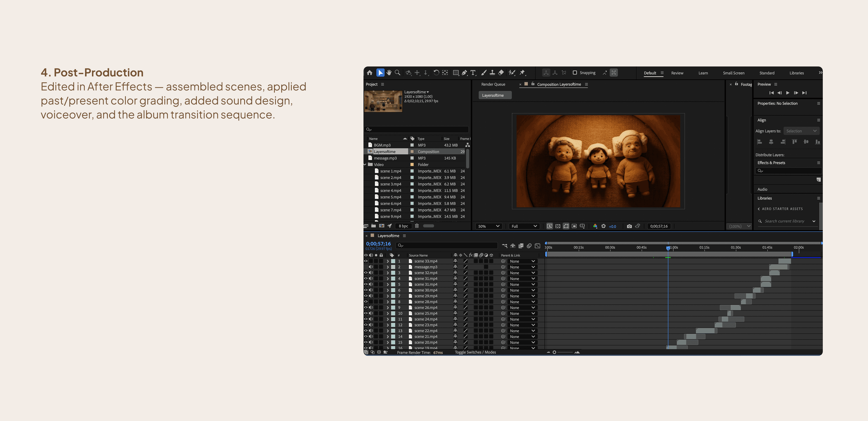Select BGM.mp3 in the Project panel
This screenshot has height=421, width=868.
click(382, 145)
